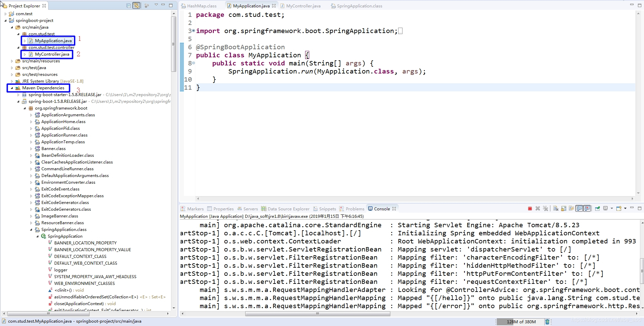Click the Remove Launch gray X icon

tap(538, 208)
